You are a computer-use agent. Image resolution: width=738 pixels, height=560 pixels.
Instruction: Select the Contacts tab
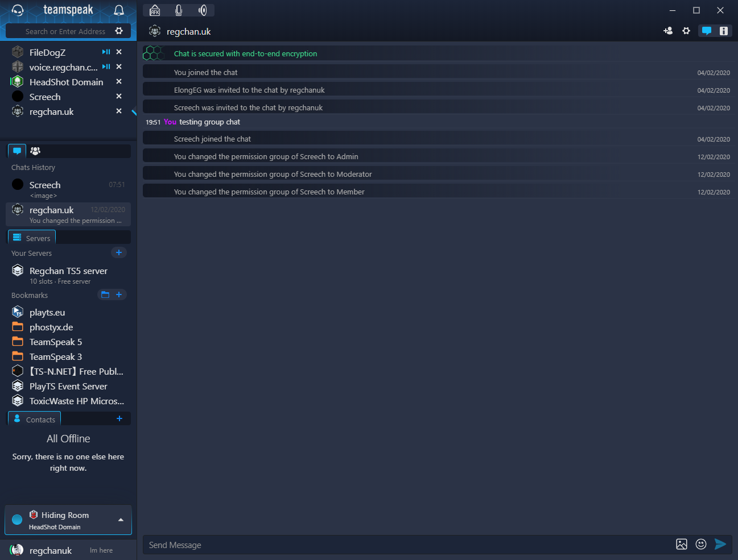[34, 419]
